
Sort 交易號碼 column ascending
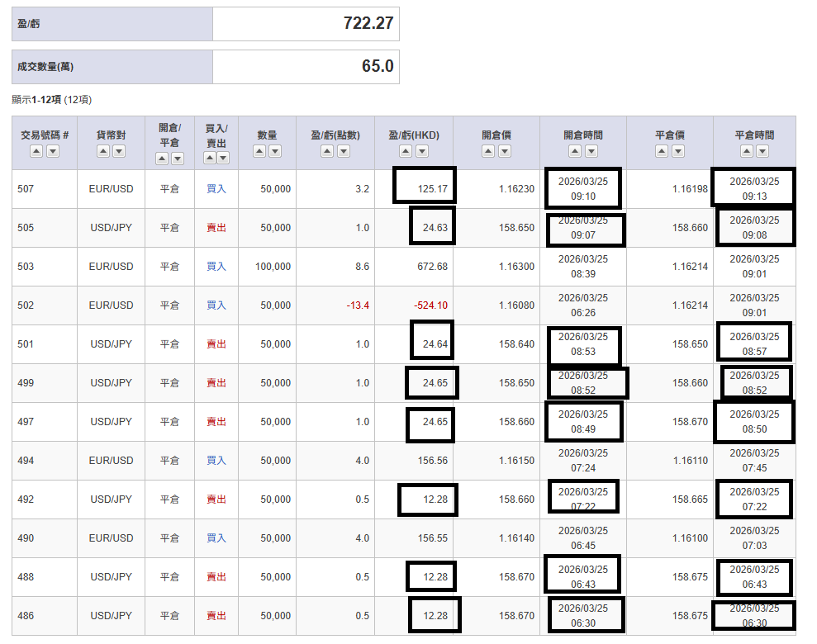click(36, 151)
